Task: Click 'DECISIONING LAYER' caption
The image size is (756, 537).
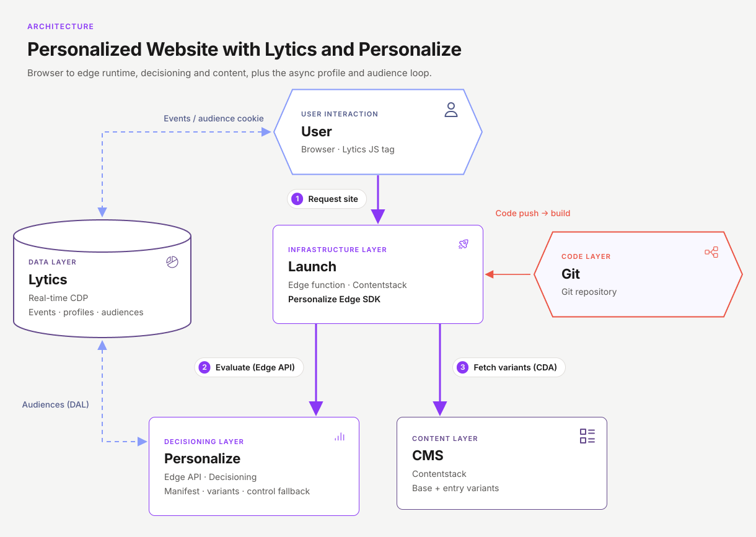Action: (204, 442)
